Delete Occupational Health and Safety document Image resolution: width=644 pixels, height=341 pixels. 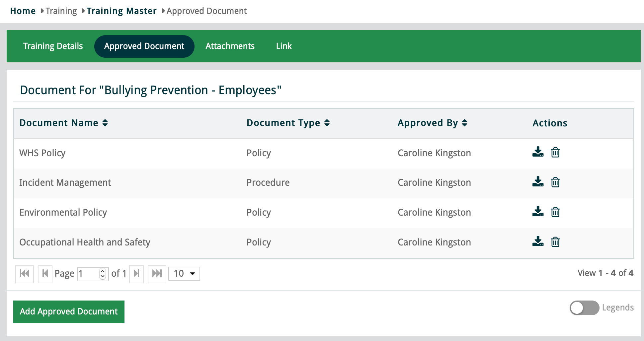pos(555,242)
